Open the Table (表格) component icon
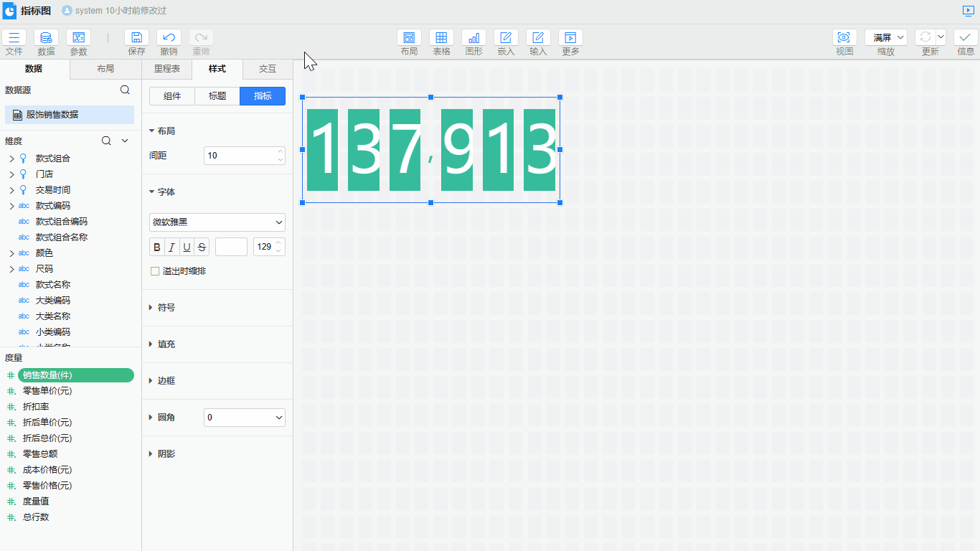This screenshot has height=551, width=980. click(x=441, y=38)
